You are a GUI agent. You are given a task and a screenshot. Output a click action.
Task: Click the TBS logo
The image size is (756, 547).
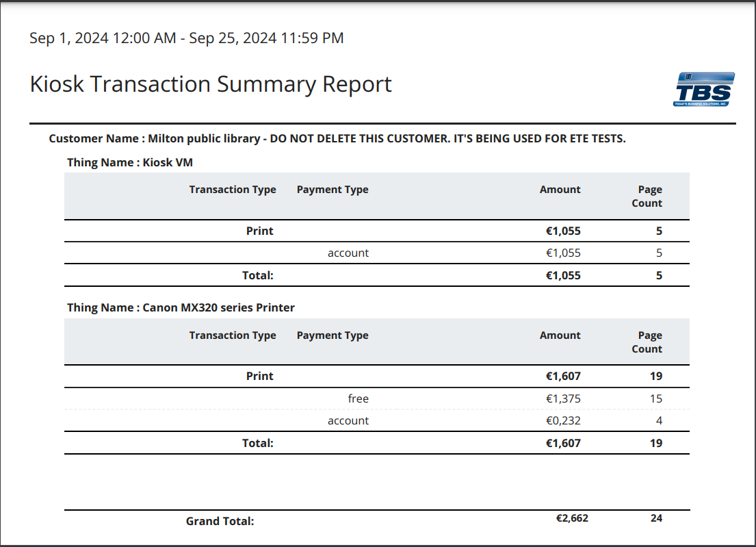tap(704, 90)
